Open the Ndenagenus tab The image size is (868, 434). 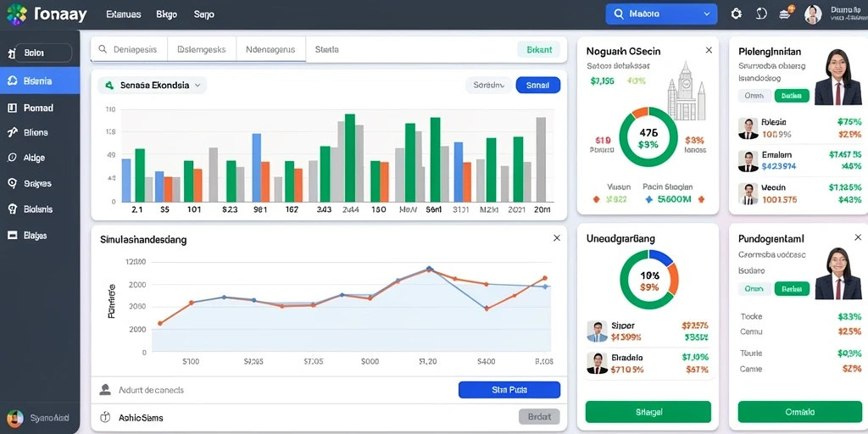270,49
